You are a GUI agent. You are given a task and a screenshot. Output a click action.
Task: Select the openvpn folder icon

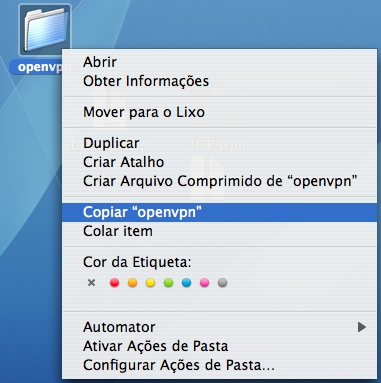coord(45,29)
